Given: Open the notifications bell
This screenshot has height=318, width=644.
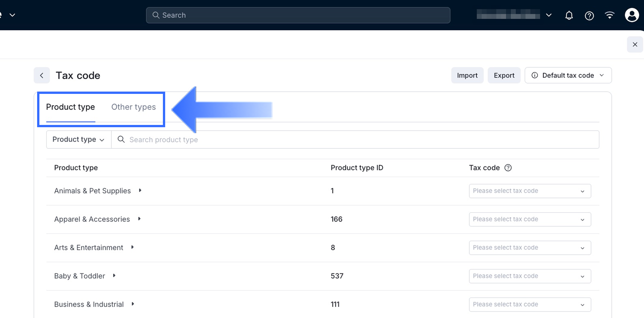Looking at the screenshot, I should click(569, 16).
